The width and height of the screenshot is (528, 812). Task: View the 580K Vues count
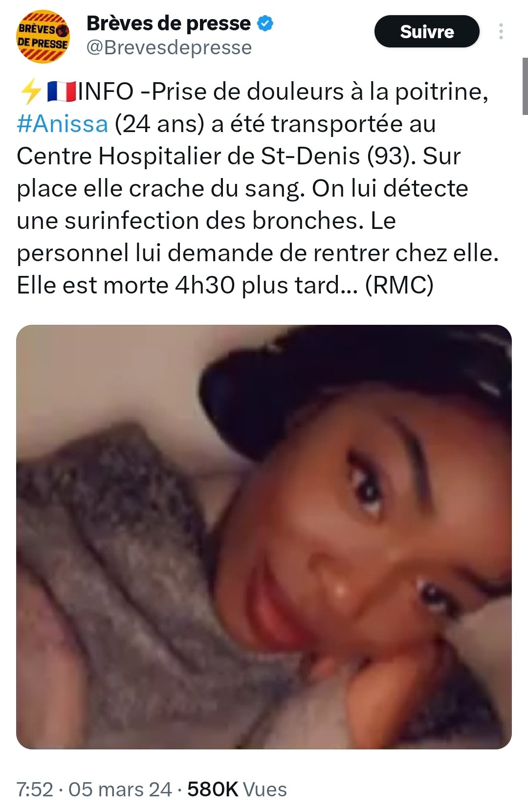tap(237, 789)
